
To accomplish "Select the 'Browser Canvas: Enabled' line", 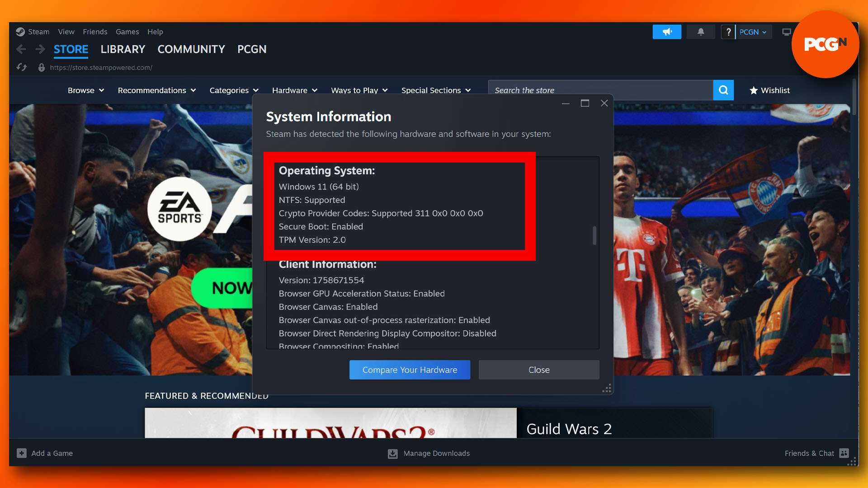I will [x=328, y=307].
